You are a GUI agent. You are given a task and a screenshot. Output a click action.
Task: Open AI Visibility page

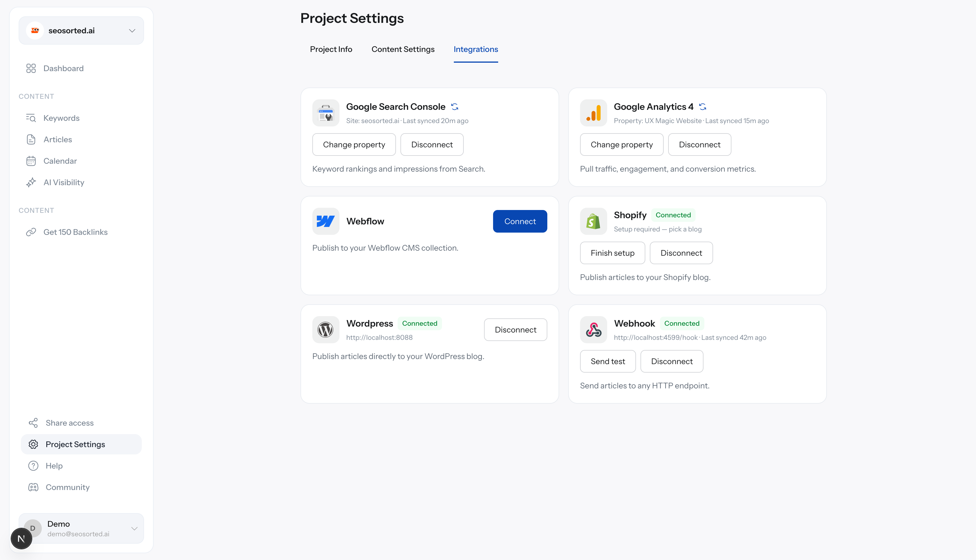pyautogui.click(x=81, y=182)
